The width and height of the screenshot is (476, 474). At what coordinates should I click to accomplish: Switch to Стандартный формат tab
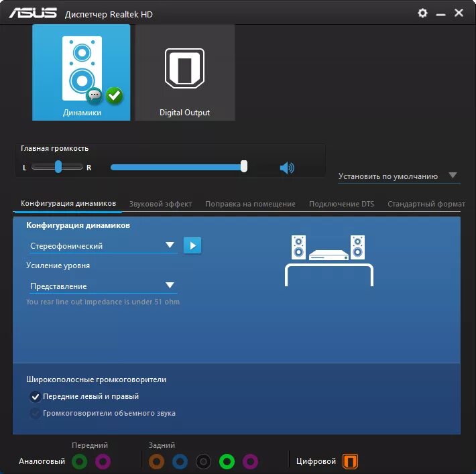426,204
